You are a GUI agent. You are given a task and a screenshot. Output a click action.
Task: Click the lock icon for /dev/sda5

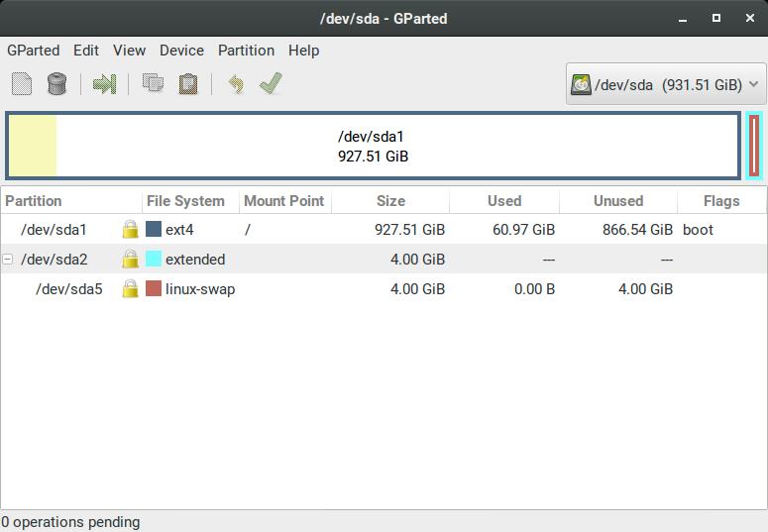point(130,289)
